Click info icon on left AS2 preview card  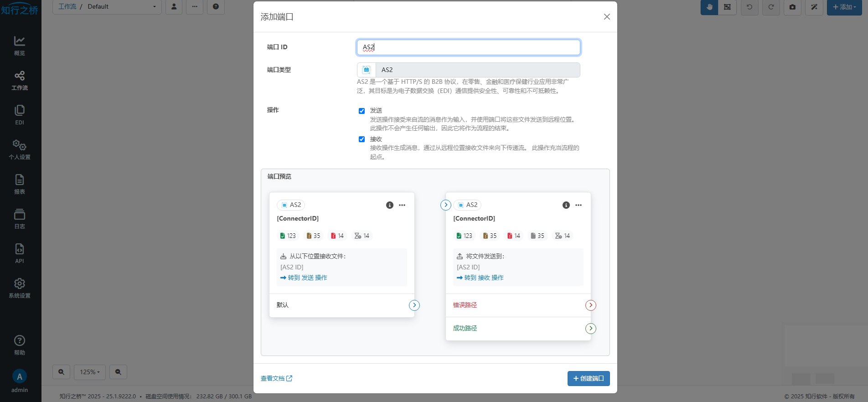(389, 205)
